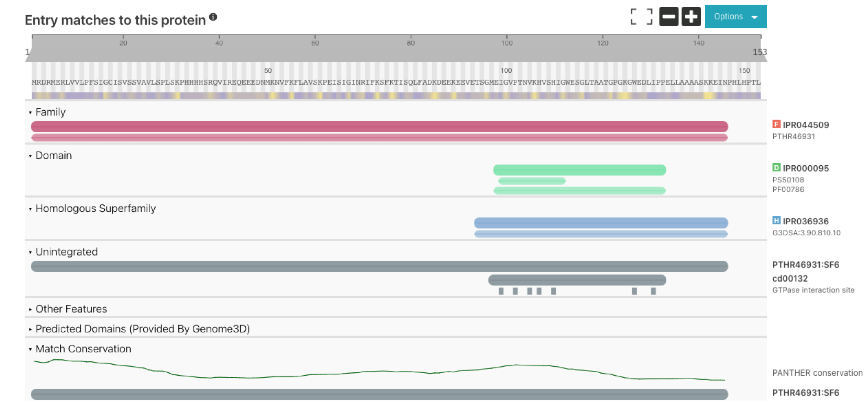Viewport: 868px width, 415px height.
Task: Select the light blue G3DSA match bar
Action: point(601,234)
